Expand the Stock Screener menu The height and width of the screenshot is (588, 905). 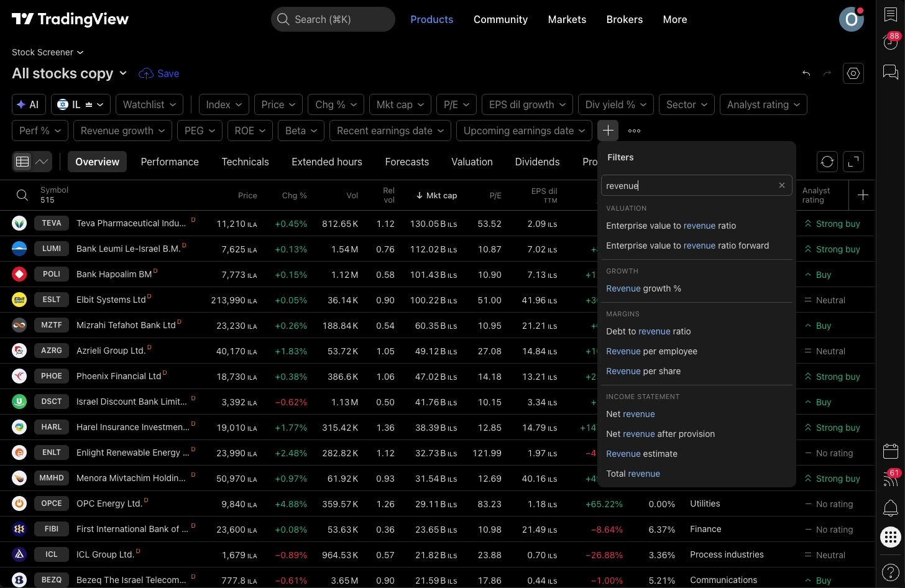(47, 52)
